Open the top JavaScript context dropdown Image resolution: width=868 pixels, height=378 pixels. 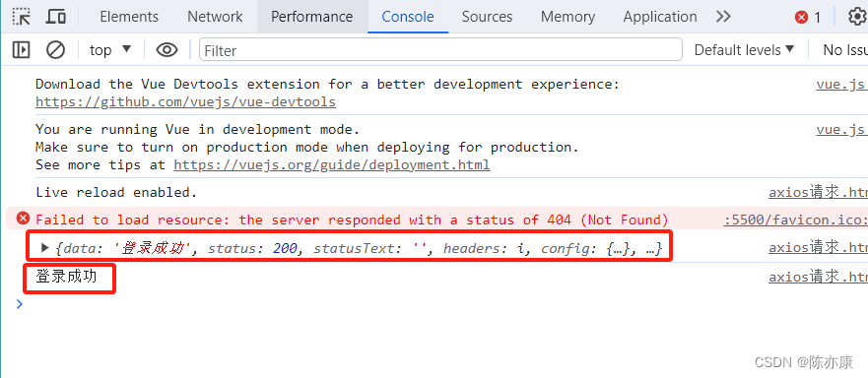pyautogui.click(x=110, y=50)
